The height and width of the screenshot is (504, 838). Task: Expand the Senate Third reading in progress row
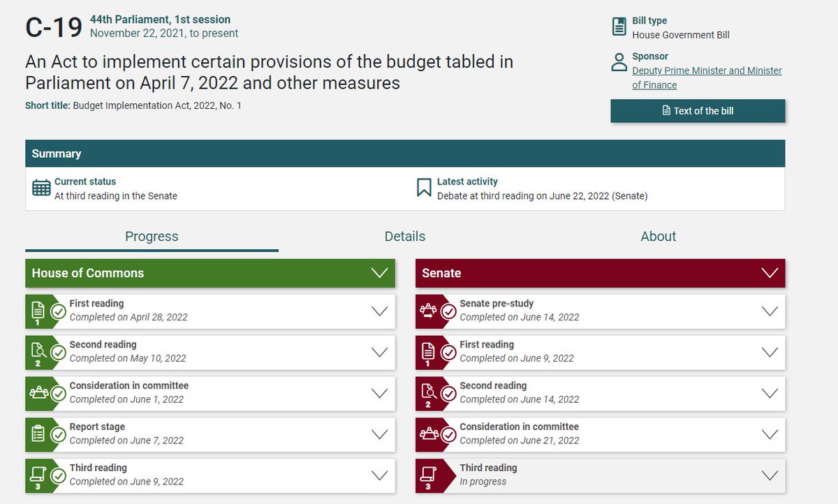[770, 475]
